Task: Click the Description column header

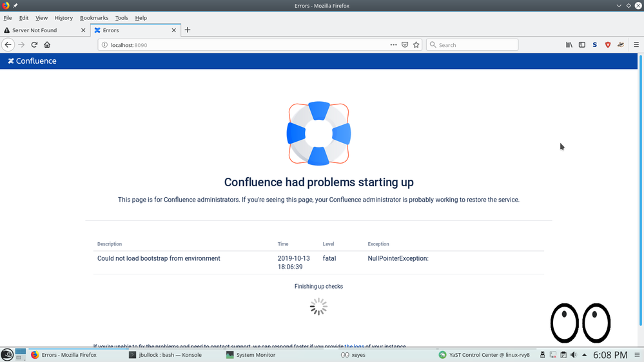Action: coord(109,243)
